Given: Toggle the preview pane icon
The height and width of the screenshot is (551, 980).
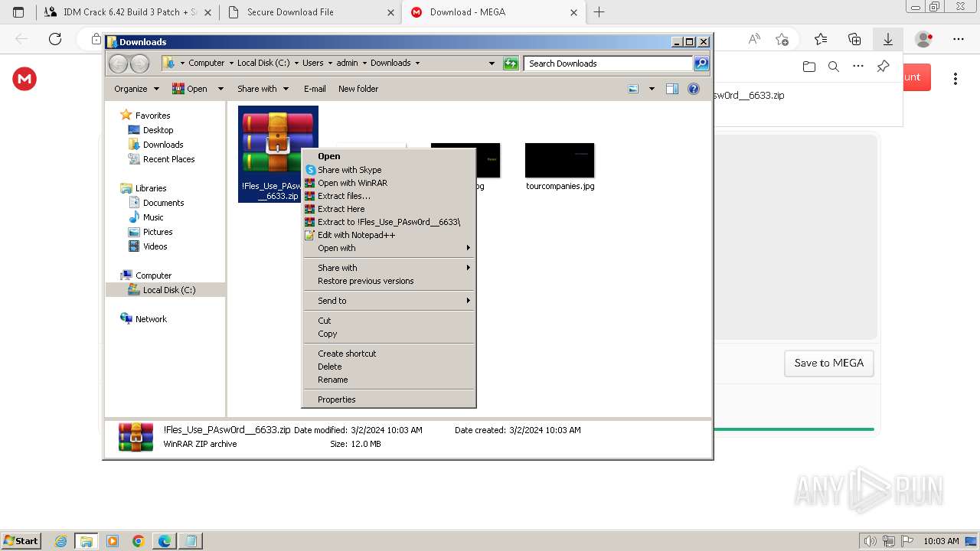Looking at the screenshot, I should (672, 89).
